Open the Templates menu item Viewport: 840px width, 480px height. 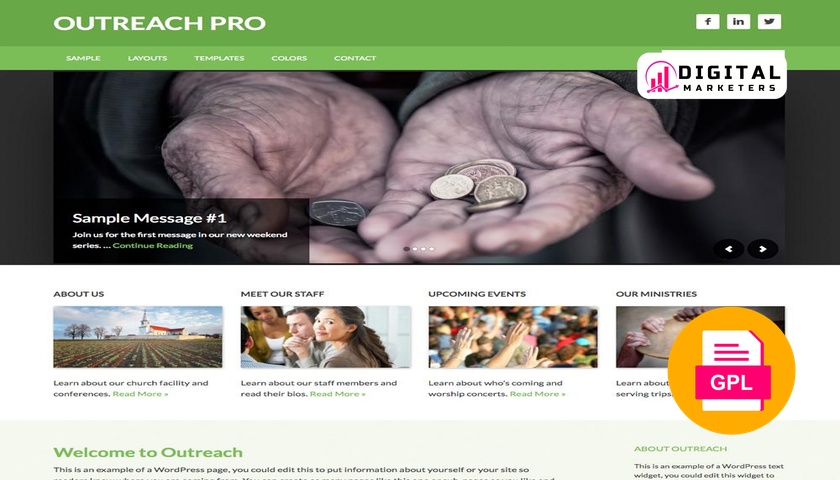pos(219,58)
